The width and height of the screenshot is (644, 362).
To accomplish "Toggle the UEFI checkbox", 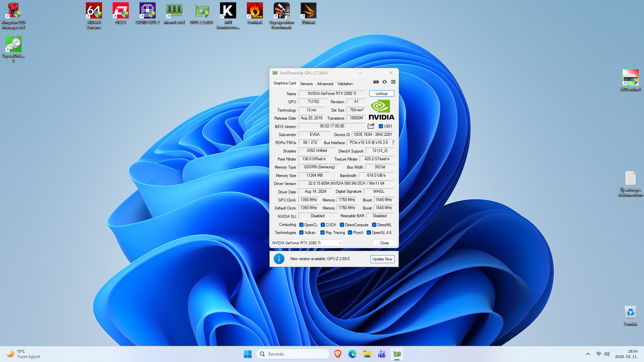I will [381, 126].
